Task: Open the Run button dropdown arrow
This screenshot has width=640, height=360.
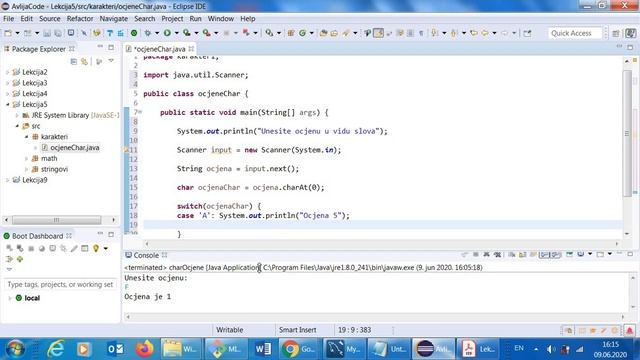Action: coord(177,33)
